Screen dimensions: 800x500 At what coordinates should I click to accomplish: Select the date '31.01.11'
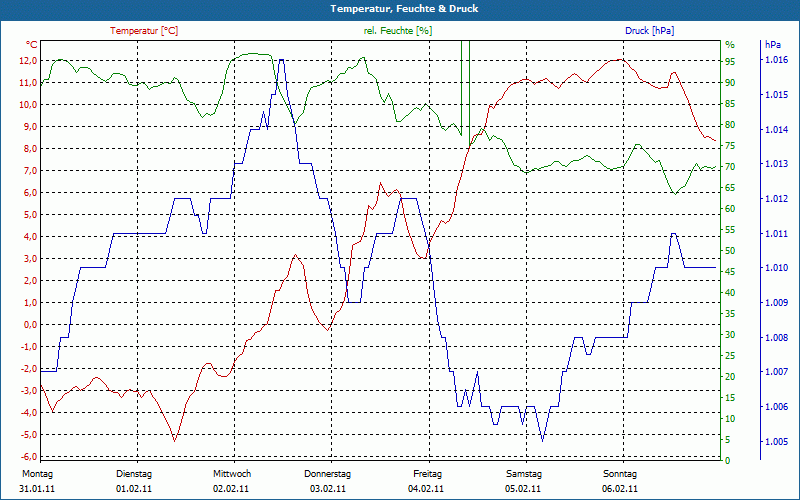click(37, 489)
